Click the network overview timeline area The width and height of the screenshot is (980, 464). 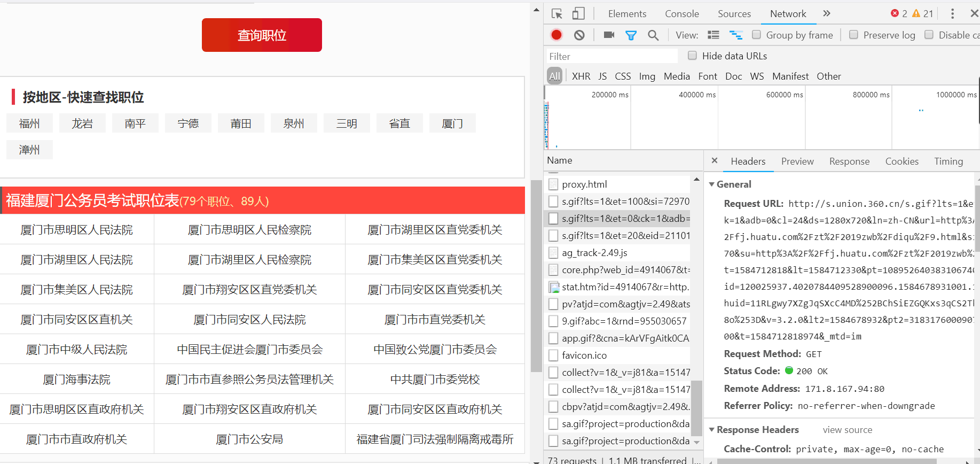point(761,118)
